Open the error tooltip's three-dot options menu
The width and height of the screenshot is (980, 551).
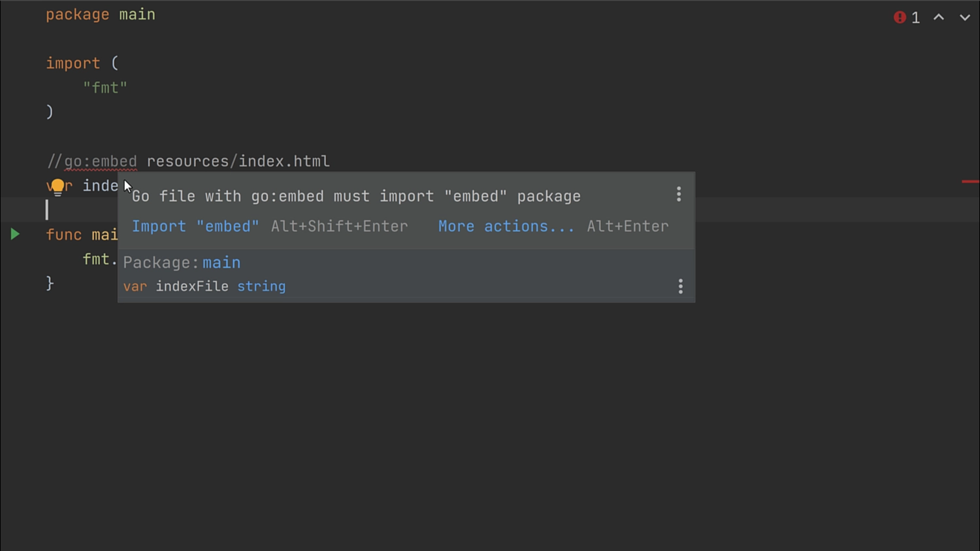[679, 194]
